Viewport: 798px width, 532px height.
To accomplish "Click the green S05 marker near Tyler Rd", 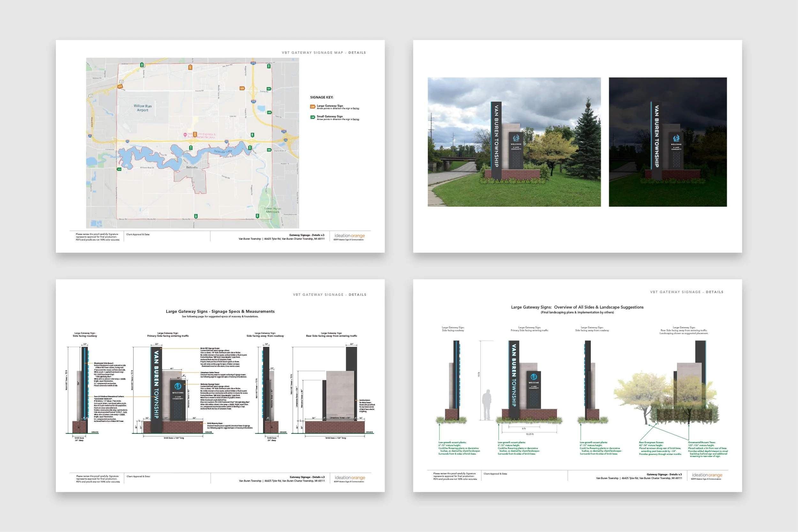I will tap(269, 113).
